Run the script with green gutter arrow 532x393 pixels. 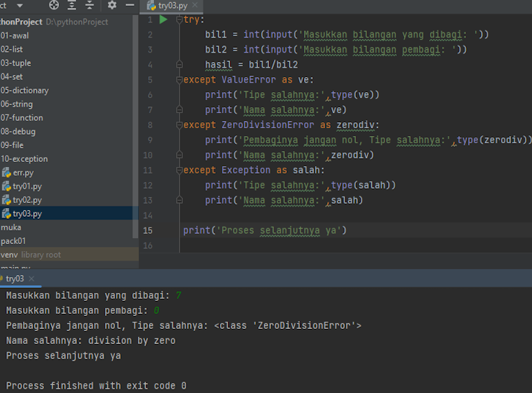point(163,19)
